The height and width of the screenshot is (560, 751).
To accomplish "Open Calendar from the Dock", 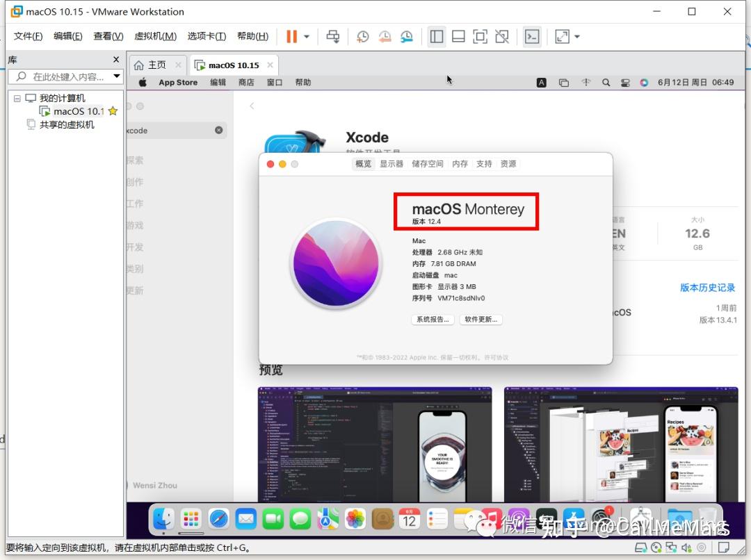I will (410, 519).
